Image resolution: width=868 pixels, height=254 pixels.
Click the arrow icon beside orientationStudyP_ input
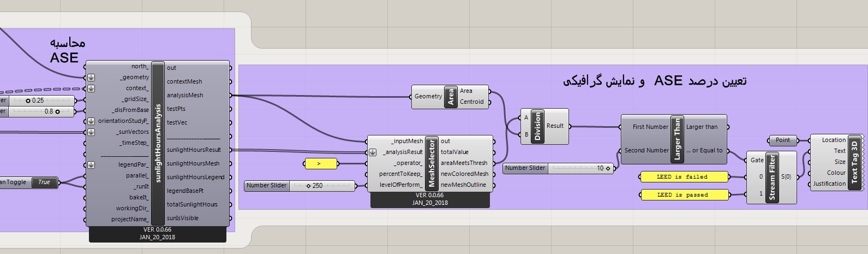coord(91,121)
